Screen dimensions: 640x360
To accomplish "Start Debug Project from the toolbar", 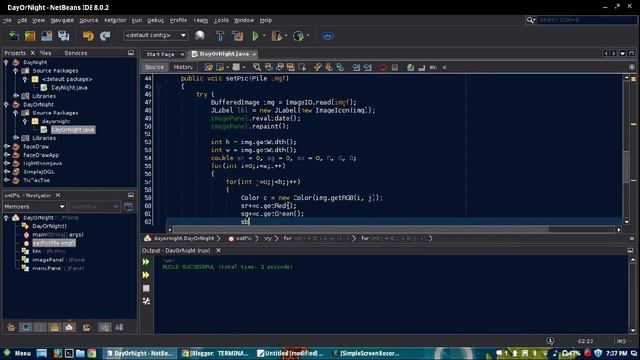I will point(277,36).
